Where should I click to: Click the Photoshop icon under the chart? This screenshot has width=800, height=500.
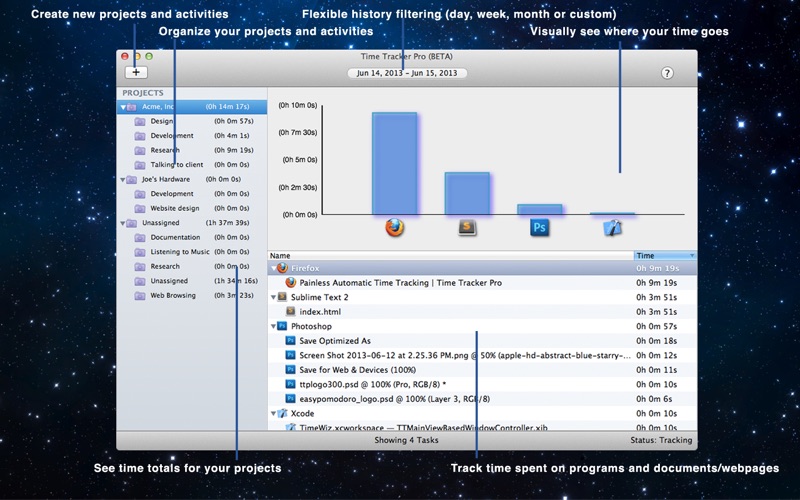pos(539,228)
